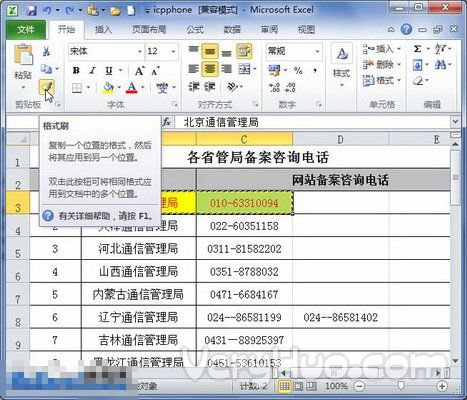Open clipboard group dialog launcher
The image size is (467, 400).
(58, 105)
